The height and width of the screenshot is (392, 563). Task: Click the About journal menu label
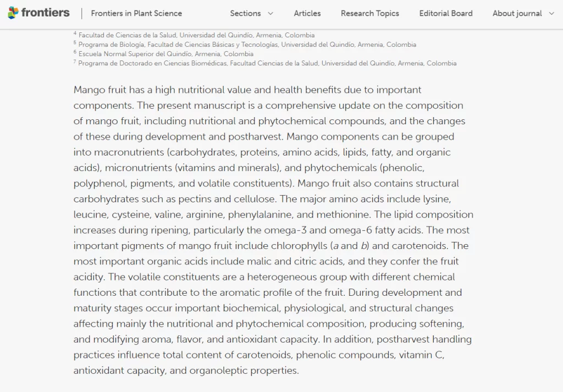[517, 13]
